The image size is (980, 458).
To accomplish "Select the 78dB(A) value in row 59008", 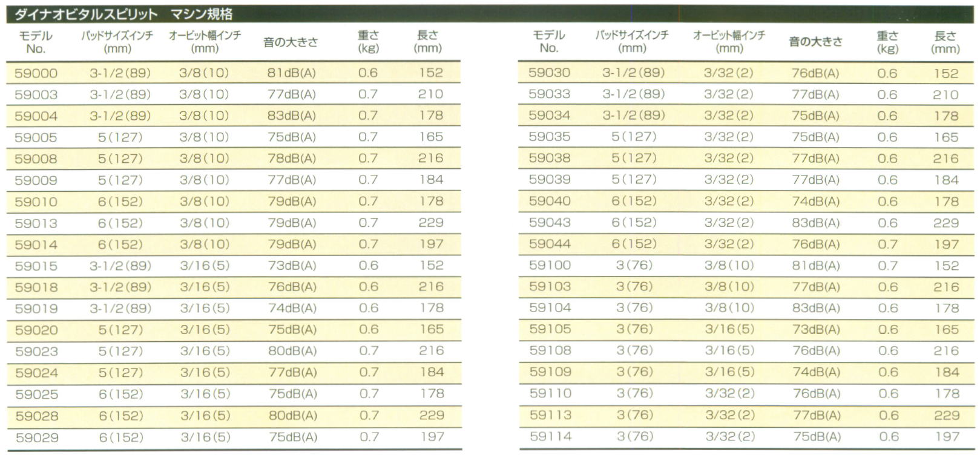I will coord(292,159).
